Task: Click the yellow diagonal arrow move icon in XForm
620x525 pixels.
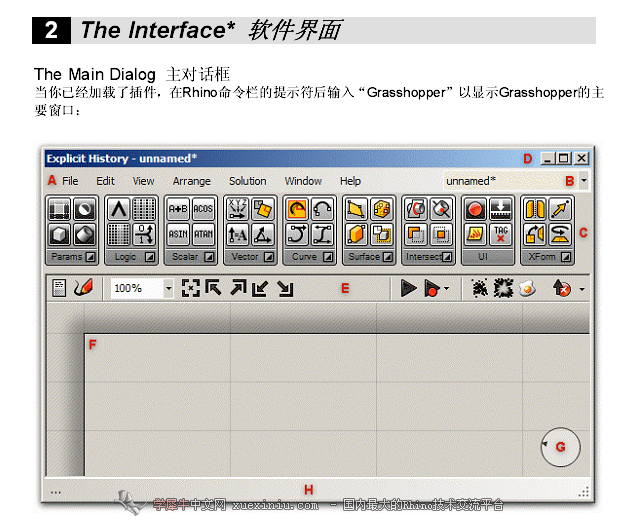Action: point(560,209)
